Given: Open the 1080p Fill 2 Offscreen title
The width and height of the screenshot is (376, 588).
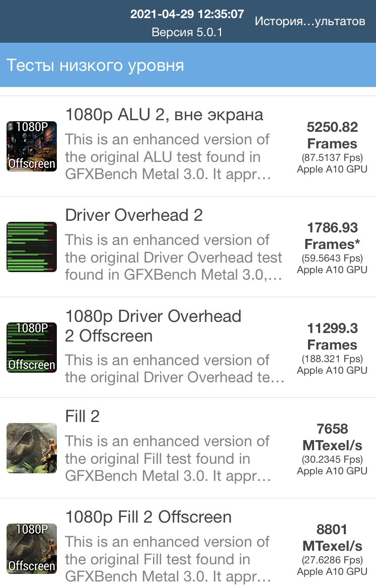Looking at the screenshot, I should coord(148,517).
